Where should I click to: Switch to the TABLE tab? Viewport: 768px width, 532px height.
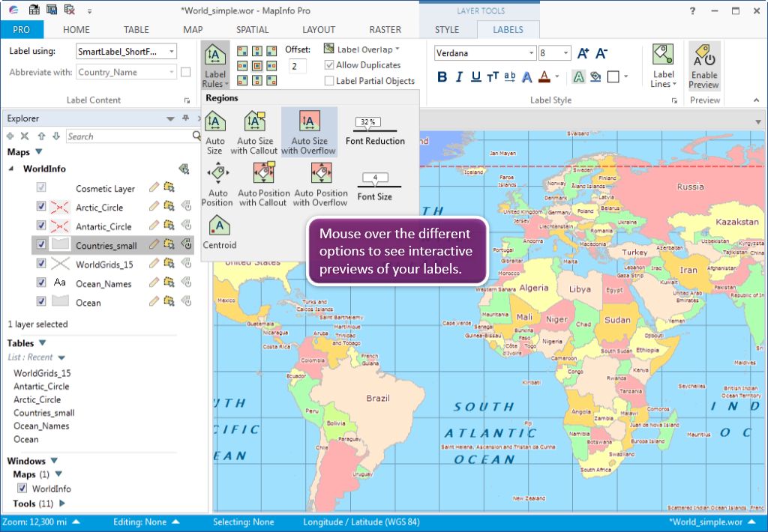(136, 29)
